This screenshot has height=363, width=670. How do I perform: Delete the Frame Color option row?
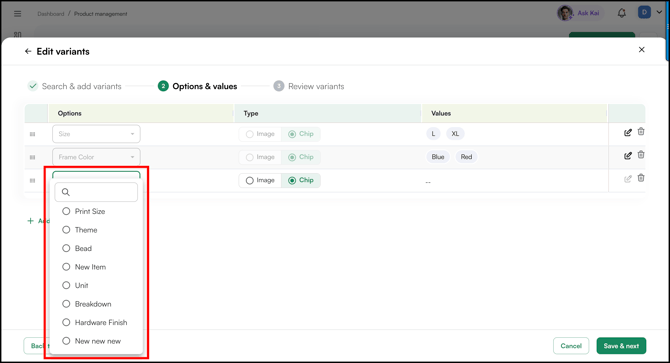point(641,155)
